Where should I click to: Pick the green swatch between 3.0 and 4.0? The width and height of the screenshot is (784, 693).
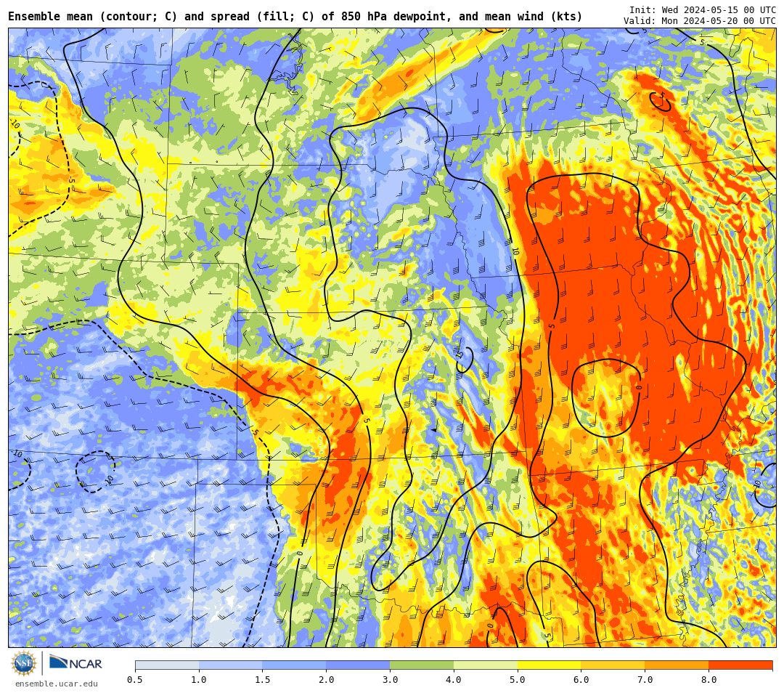(422, 665)
